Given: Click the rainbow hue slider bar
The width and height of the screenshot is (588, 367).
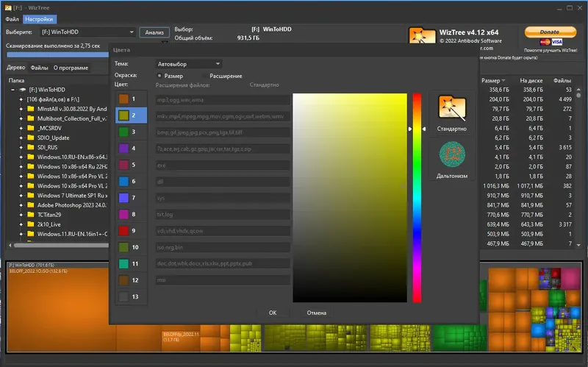Looking at the screenshot, I should coord(417,198).
